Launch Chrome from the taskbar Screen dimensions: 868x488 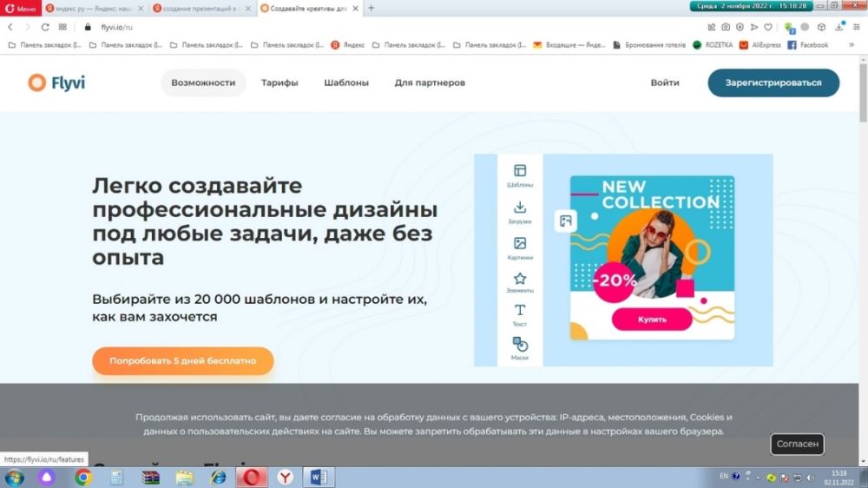coord(83,477)
